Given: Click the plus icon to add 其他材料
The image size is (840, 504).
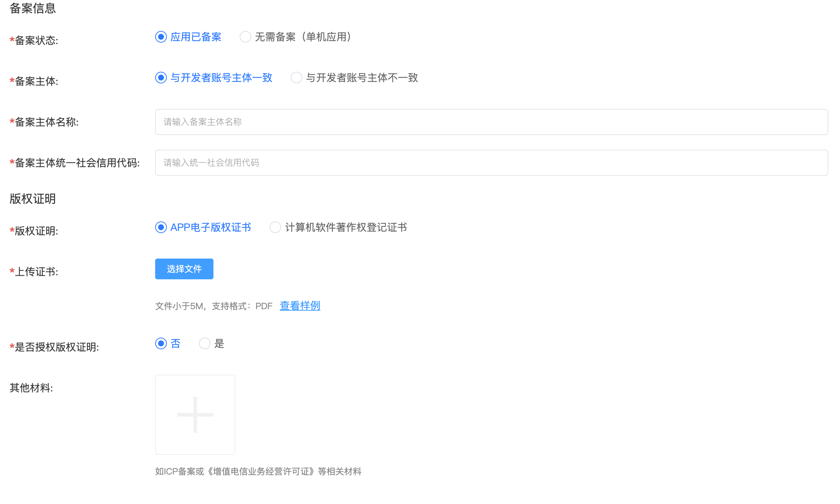Looking at the screenshot, I should click(195, 415).
